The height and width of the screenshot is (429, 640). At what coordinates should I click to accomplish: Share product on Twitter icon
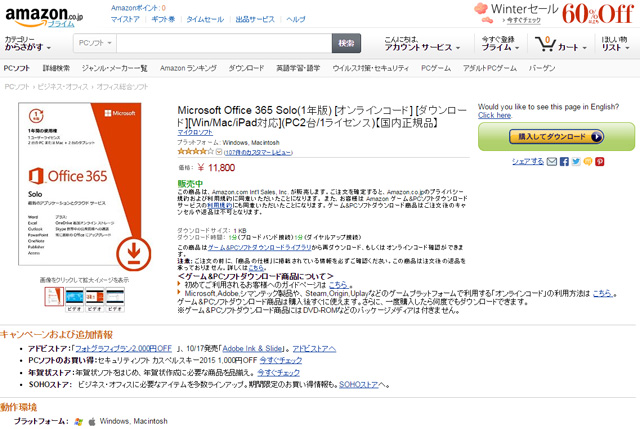576,162
